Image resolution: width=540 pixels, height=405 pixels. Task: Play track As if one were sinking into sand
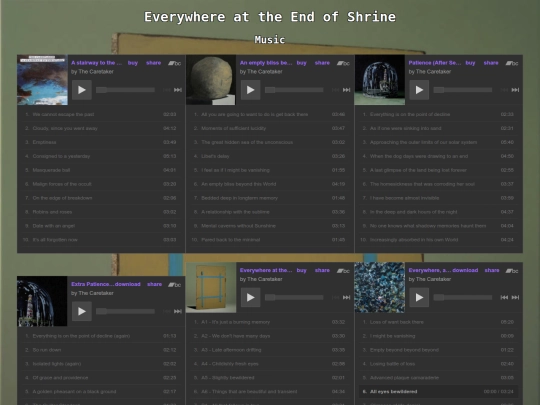click(439, 128)
